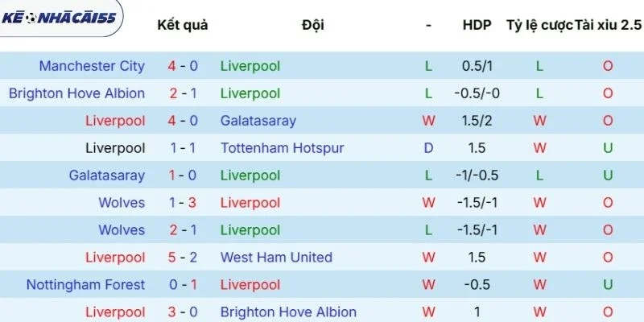Click the West Ham United team name

pos(276,258)
